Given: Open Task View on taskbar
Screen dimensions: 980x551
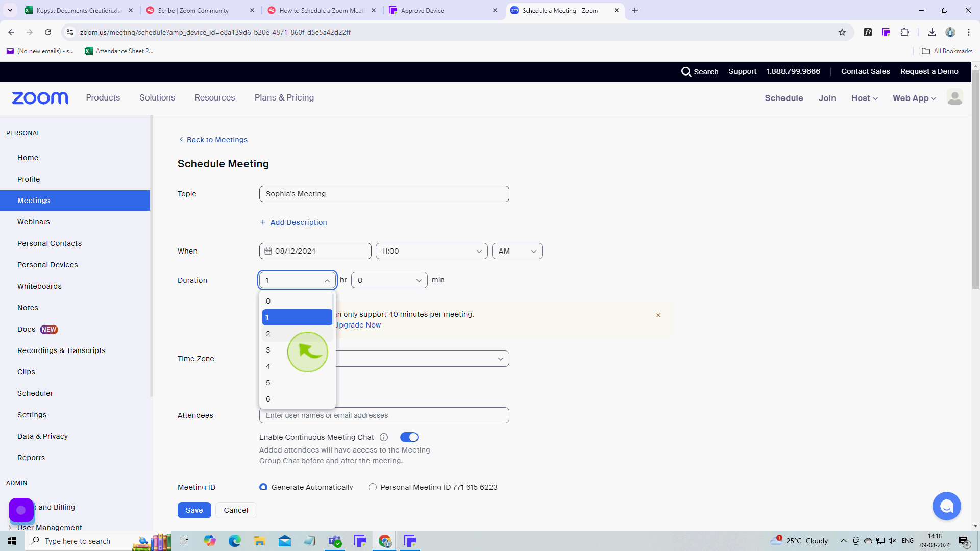Looking at the screenshot, I should point(184,541).
